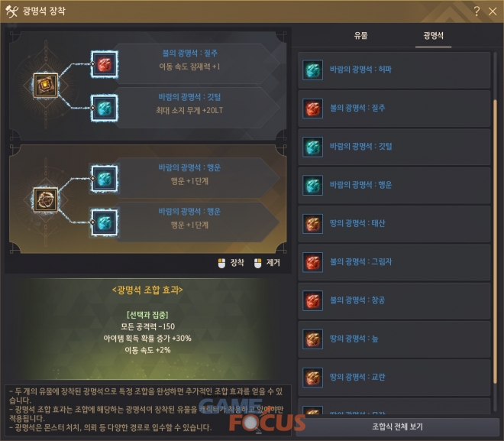Switch to the 광명석 tab

(x=433, y=35)
